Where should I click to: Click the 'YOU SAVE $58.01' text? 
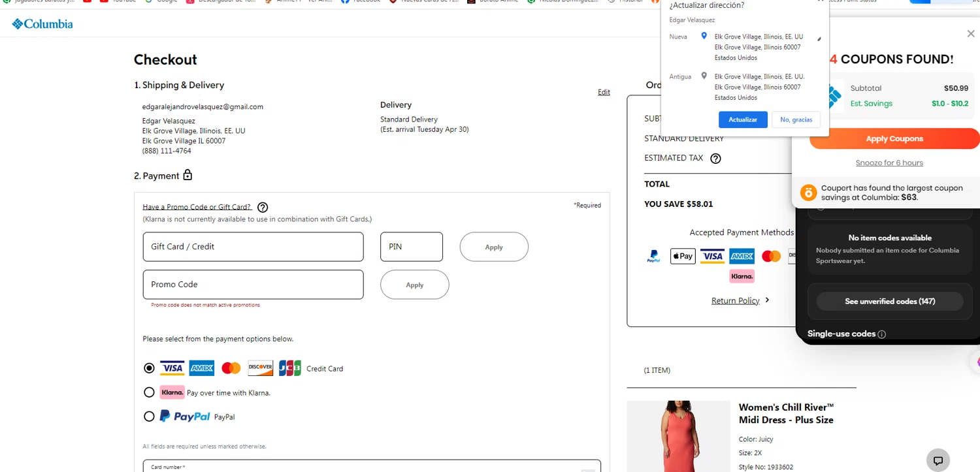[x=678, y=204]
